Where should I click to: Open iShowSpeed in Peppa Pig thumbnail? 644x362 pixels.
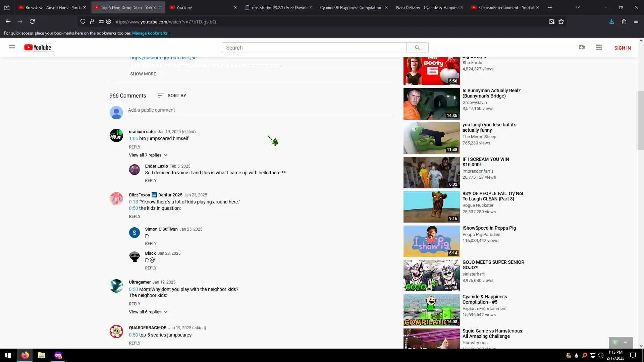[x=431, y=241]
